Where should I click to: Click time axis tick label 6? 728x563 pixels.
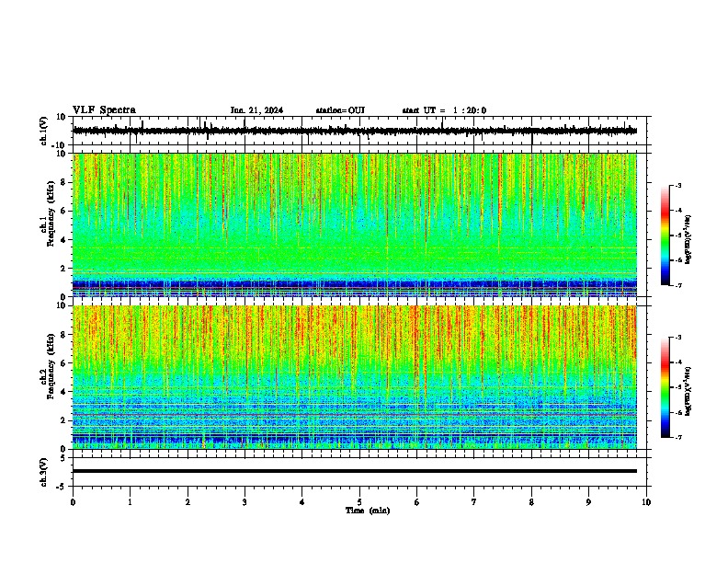pos(416,501)
